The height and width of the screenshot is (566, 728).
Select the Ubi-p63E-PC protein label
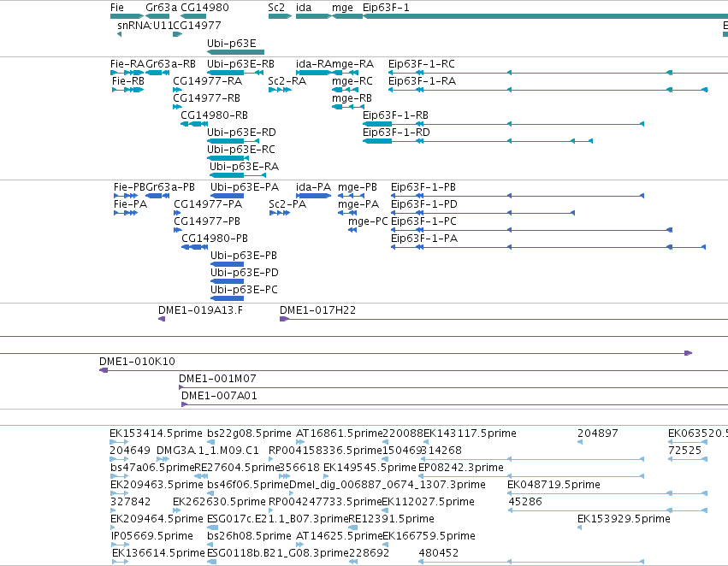point(244,290)
